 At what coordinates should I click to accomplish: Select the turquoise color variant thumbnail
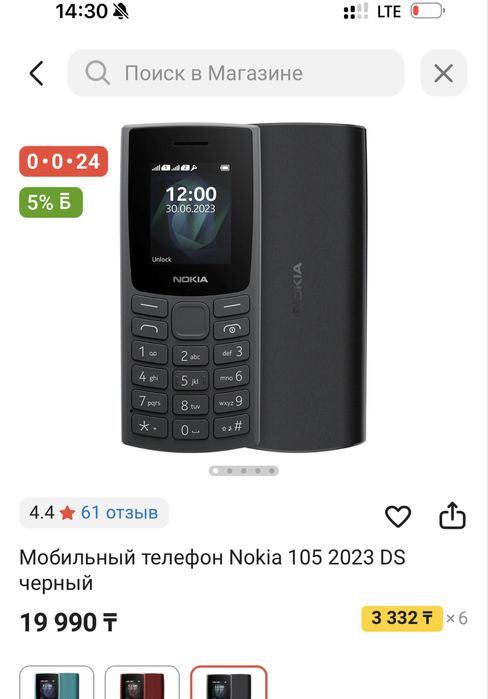point(57,683)
